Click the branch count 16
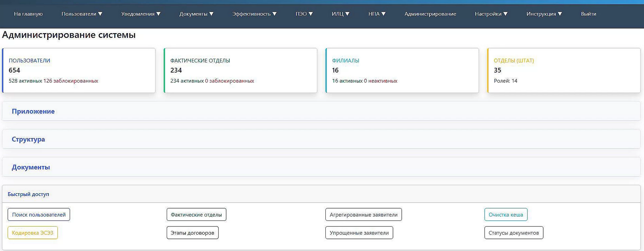The image size is (644, 251). point(335,70)
